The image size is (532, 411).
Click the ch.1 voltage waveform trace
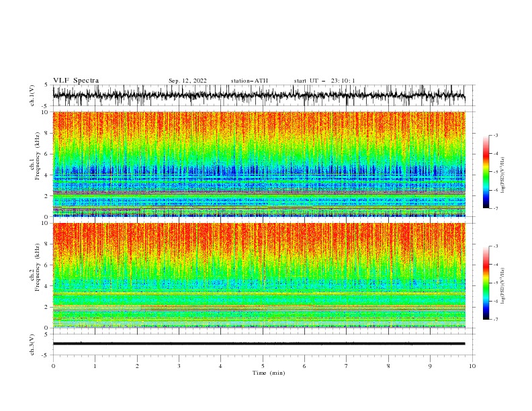click(259, 95)
